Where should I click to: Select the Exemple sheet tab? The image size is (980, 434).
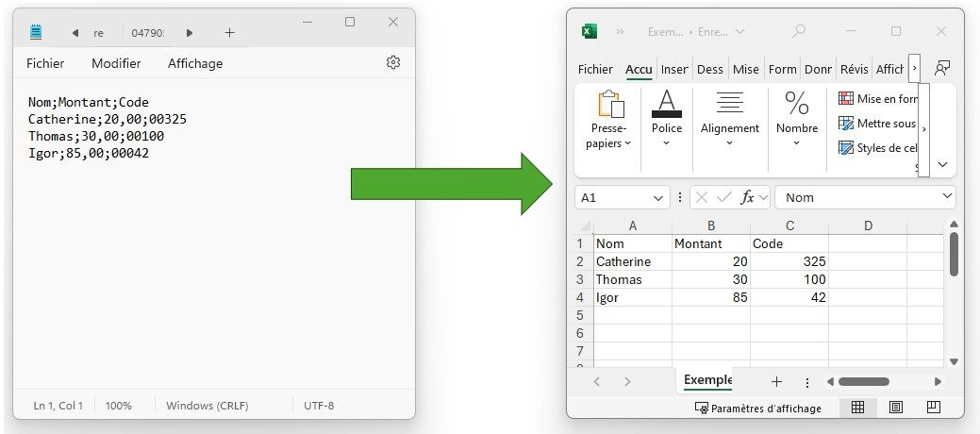(707, 380)
